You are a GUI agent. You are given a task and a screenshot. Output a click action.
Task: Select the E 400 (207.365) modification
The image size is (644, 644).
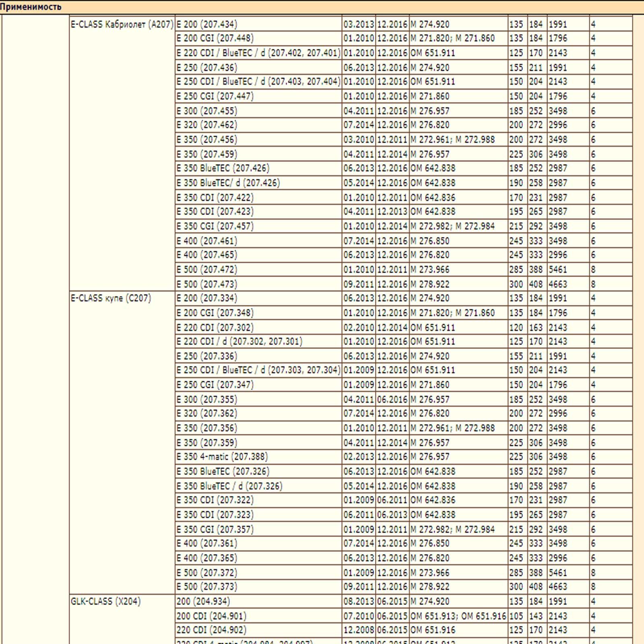[207, 558]
